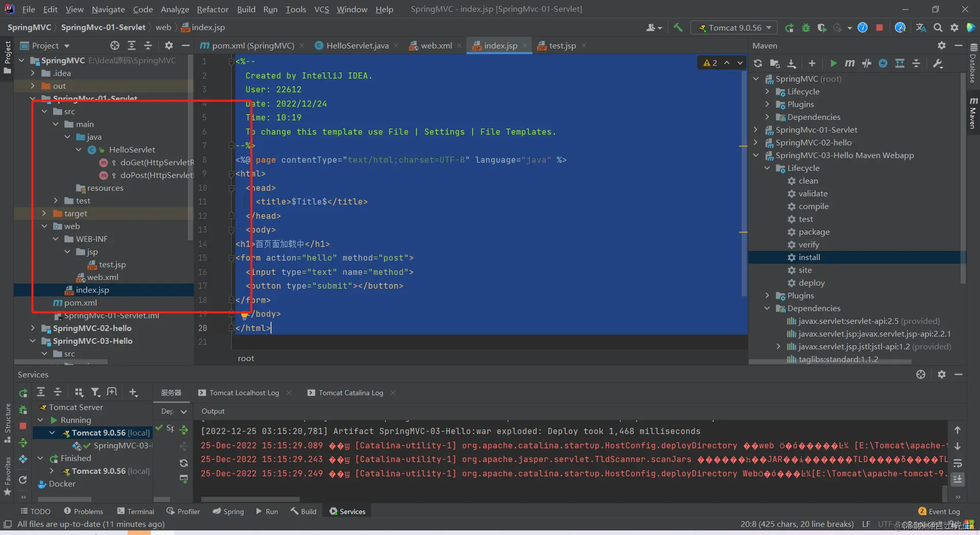Click Group By icon in Services toolbar
Image resolution: width=980 pixels, height=535 pixels.
(x=79, y=392)
